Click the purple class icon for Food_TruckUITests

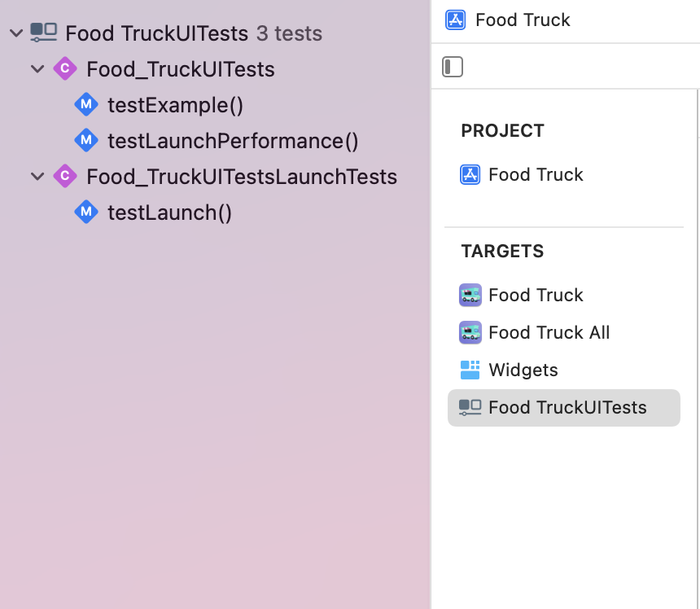65,68
